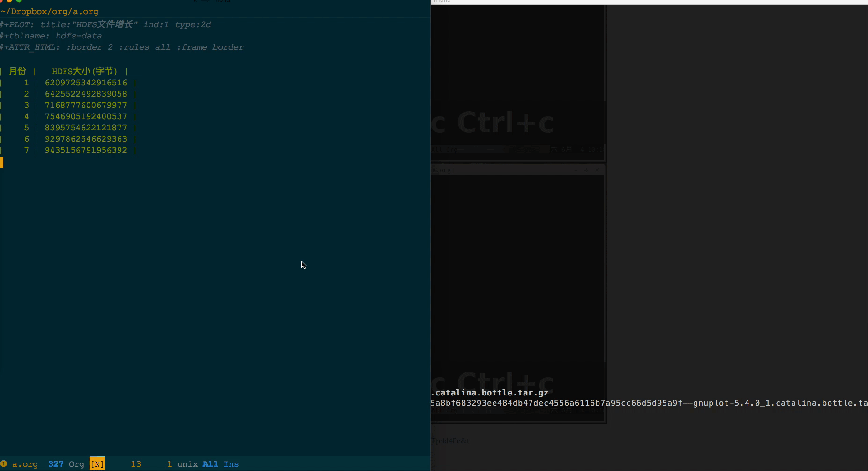868x471 pixels.
Task: Click cell value 6209725342916516
Action: tap(86, 83)
